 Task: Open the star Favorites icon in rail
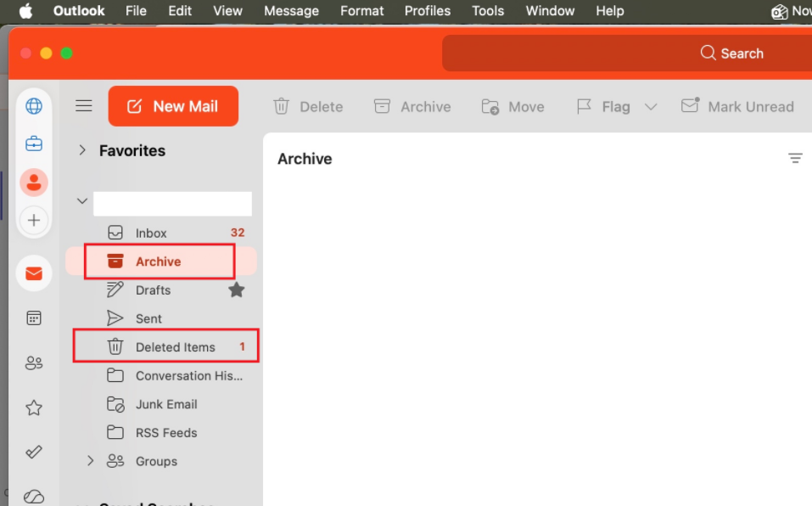(x=34, y=408)
